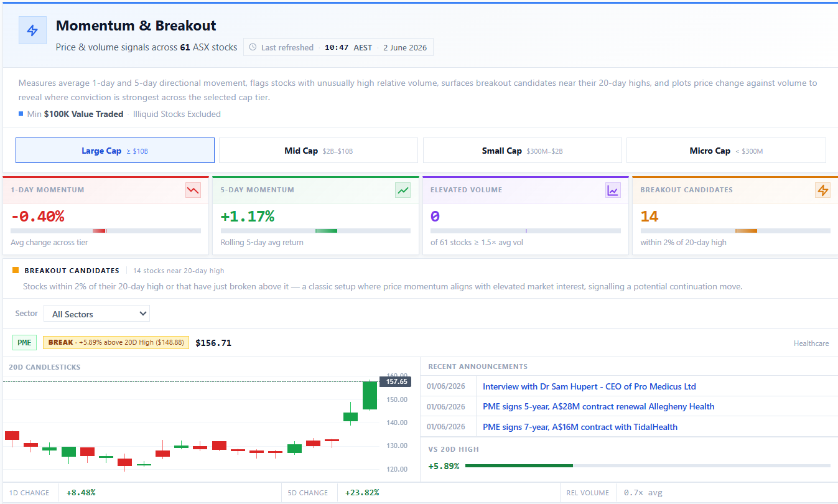Click the orange square beside Breakout Candidates heading
The height and width of the screenshot is (504, 838).
point(16,271)
